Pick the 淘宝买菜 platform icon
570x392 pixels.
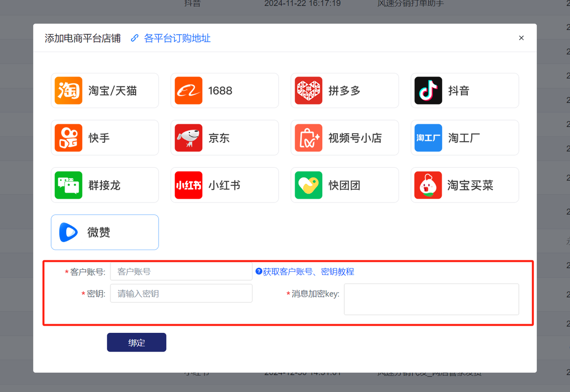click(428, 185)
